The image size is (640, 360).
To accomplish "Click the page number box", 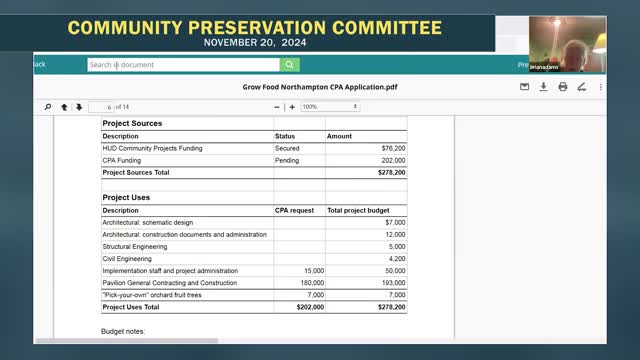I will [101, 107].
